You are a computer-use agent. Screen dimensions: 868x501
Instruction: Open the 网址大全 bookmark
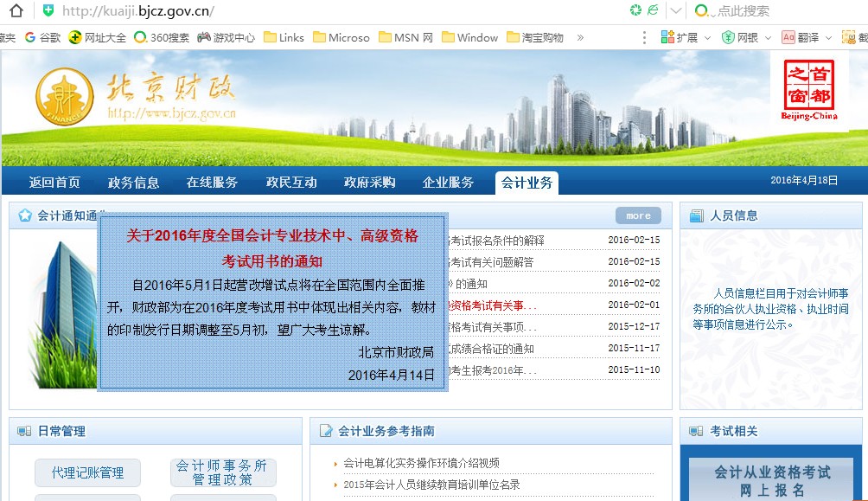tap(98, 38)
